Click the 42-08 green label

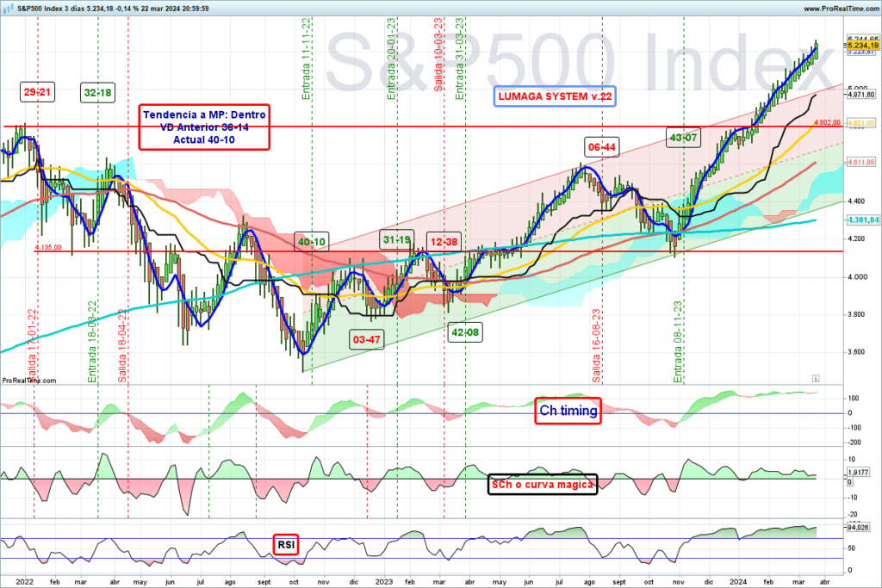tap(465, 332)
